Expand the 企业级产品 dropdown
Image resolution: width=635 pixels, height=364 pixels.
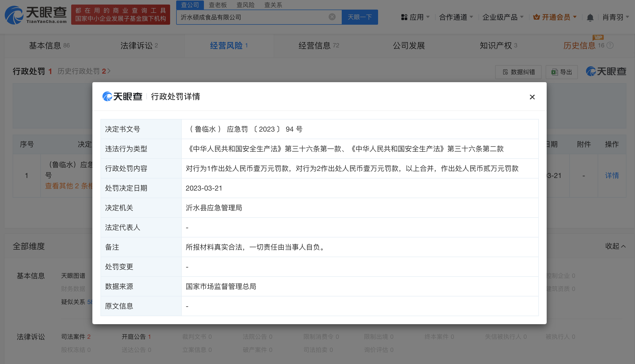503,17
